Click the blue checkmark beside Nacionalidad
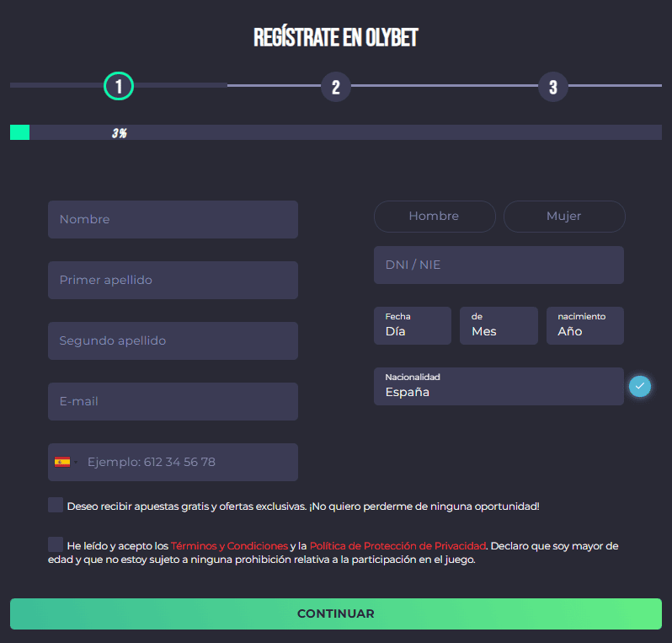The height and width of the screenshot is (643, 672). coord(639,386)
